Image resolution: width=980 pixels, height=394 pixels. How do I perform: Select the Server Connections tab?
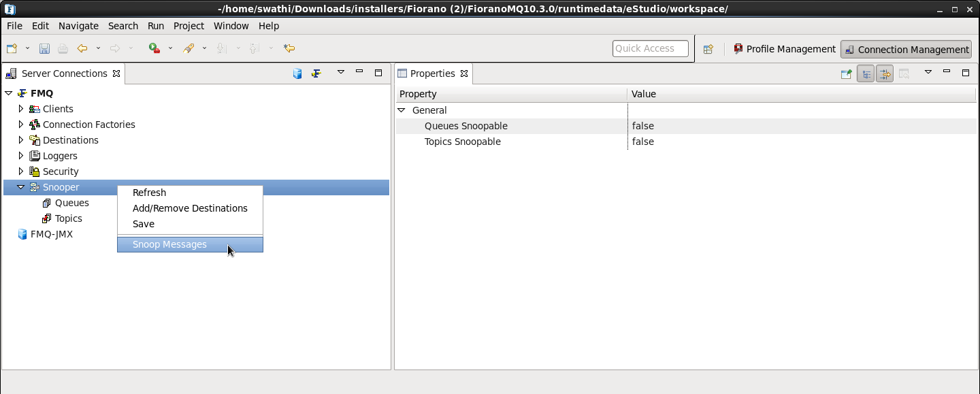click(63, 73)
